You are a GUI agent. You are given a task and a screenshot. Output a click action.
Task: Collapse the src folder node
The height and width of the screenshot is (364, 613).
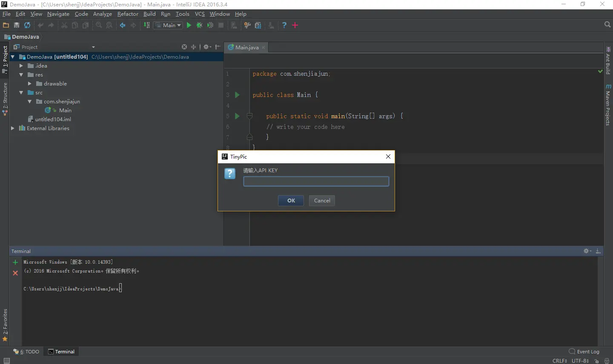click(x=21, y=92)
